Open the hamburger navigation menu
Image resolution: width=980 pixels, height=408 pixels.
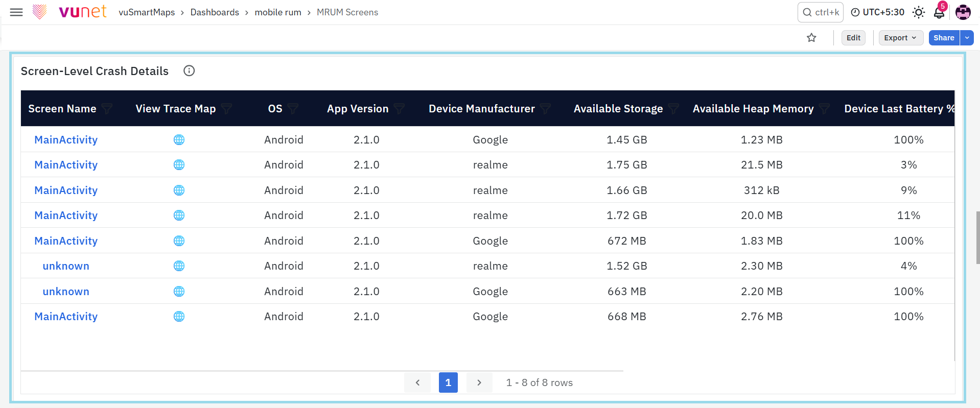coord(16,12)
